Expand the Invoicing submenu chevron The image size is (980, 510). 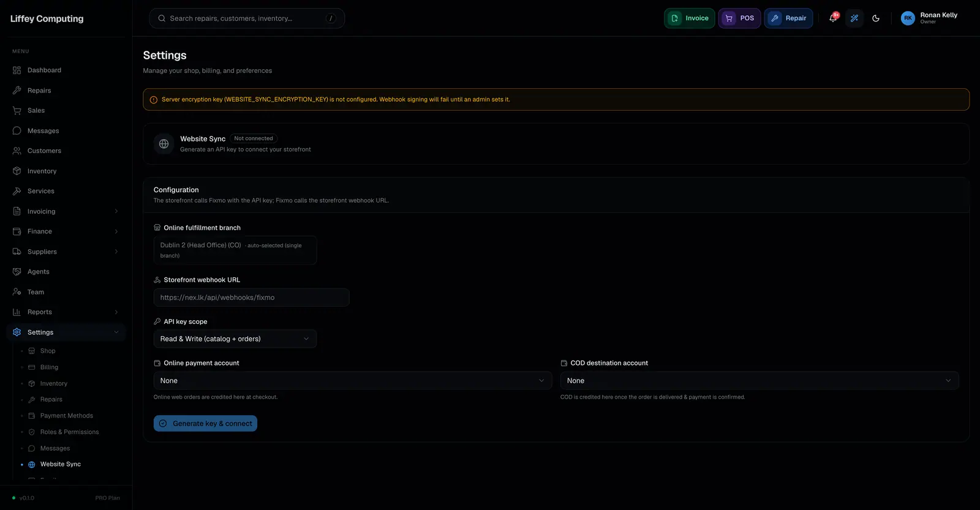click(x=116, y=211)
